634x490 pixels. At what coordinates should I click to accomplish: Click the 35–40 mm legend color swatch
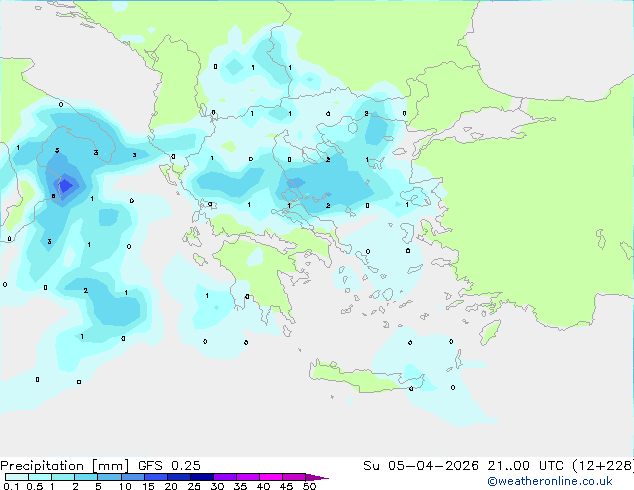(x=248, y=477)
